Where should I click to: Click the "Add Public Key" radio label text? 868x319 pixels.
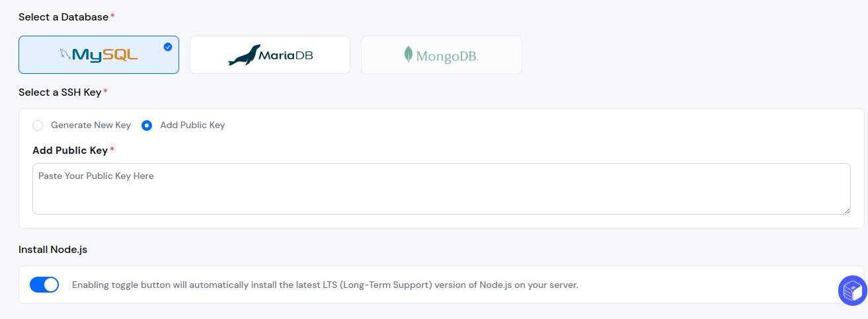192,125
